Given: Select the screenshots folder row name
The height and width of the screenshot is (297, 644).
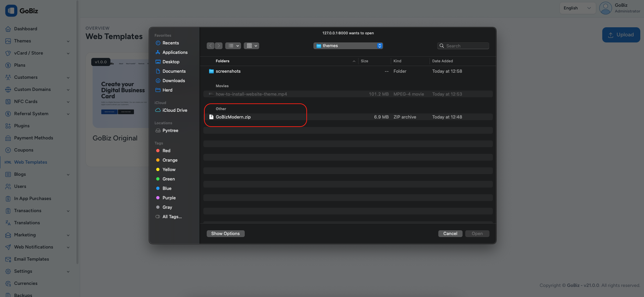Looking at the screenshot, I should [x=228, y=71].
